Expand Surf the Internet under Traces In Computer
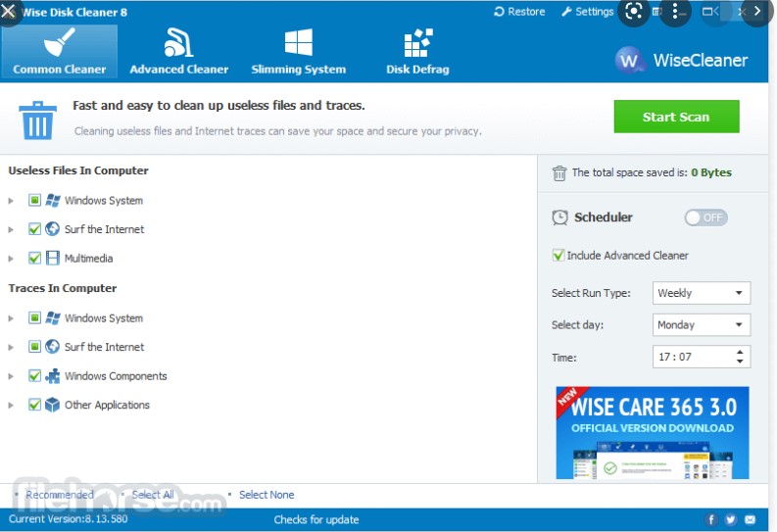777x532 pixels. pos(11,347)
